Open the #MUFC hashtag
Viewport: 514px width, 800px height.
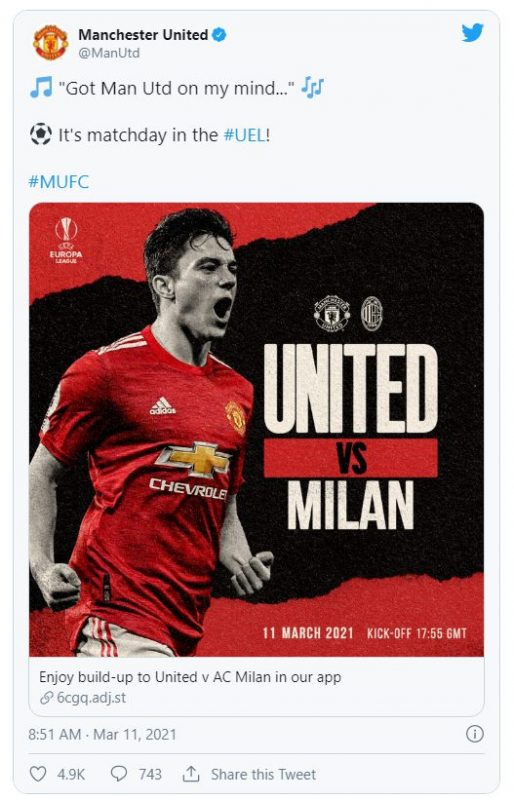59,182
